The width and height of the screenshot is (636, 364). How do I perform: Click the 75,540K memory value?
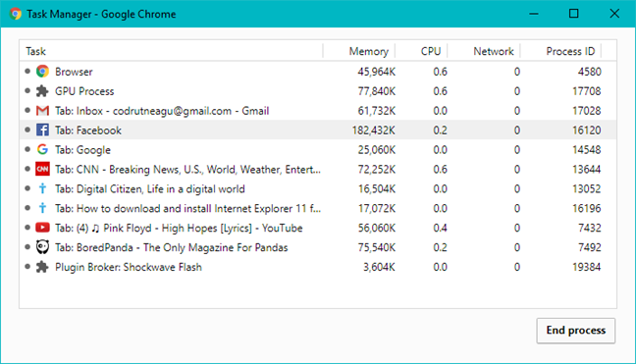376,247
